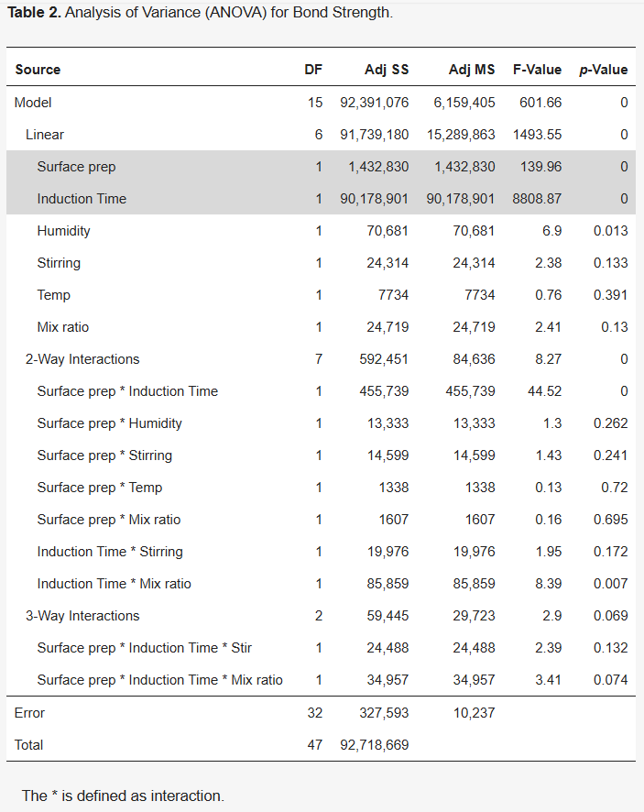The image size is (644, 812).
Task: Click the Total DF value 47
Action: 315,746
